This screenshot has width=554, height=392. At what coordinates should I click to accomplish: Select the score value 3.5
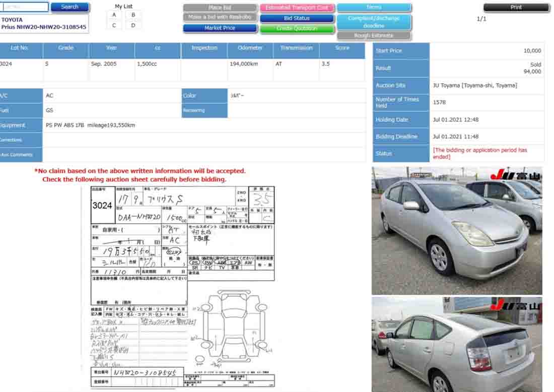[x=325, y=64]
